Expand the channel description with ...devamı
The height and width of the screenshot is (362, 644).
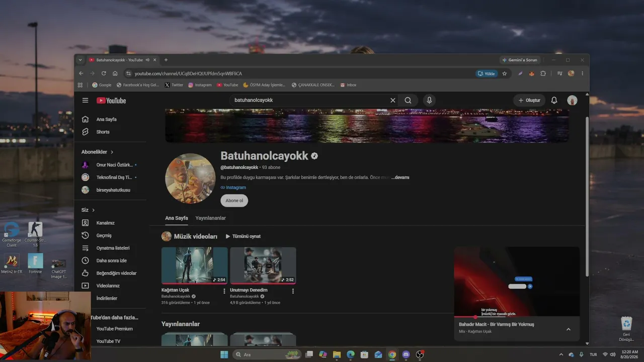(x=400, y=177)
